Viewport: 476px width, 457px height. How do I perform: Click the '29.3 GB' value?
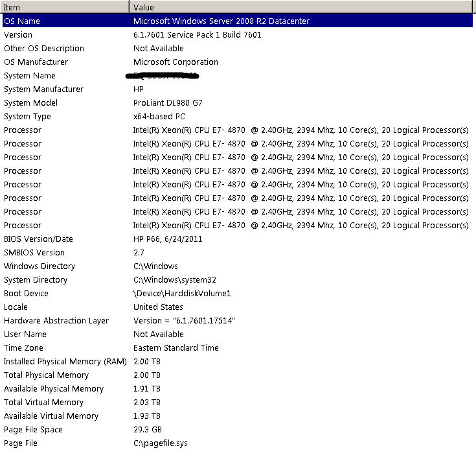pos(148,430)
